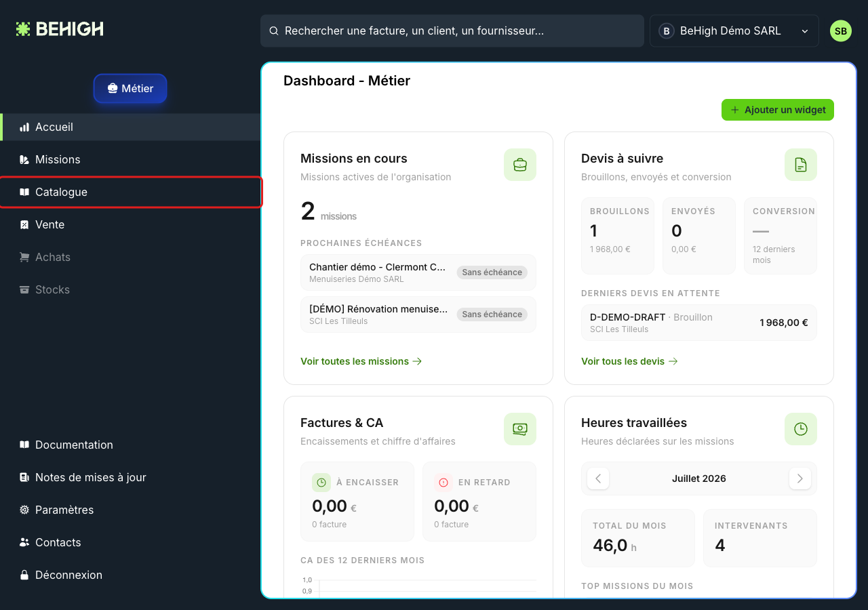Click the Paramètres gear icon

(24, 510)
